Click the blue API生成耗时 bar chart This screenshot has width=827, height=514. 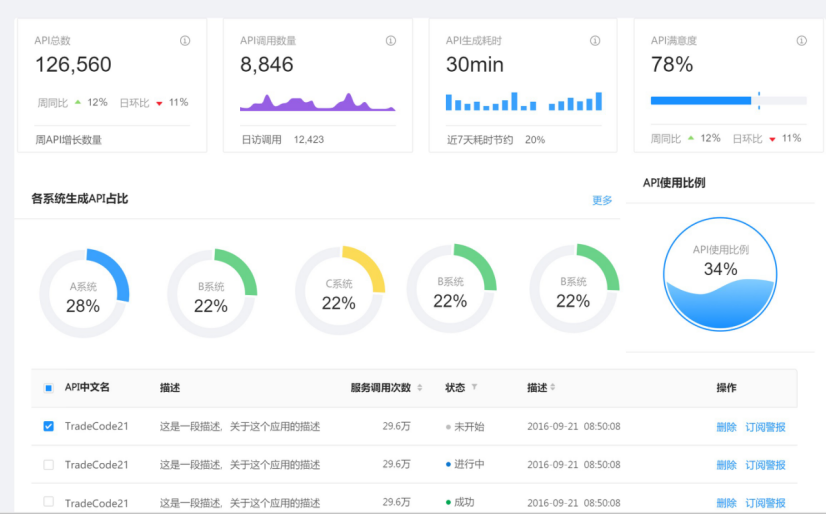tap(524, 101)
